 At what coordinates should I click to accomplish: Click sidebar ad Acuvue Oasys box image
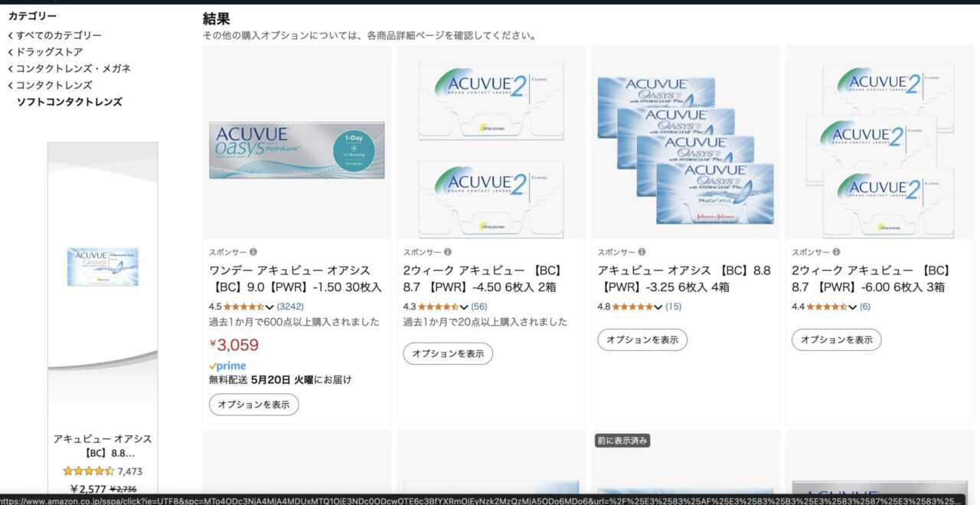(x=103, y=267)
